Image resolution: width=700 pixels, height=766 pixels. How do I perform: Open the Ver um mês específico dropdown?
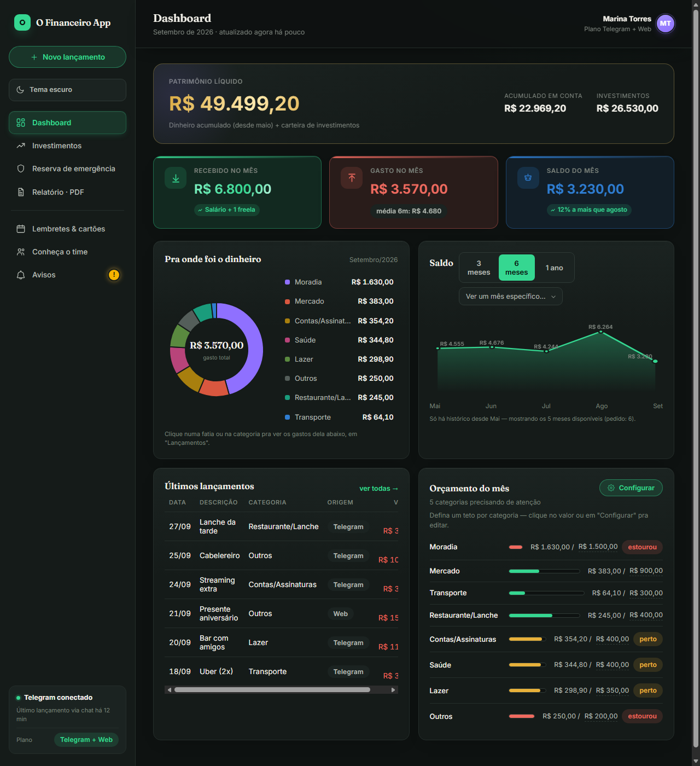[x=510, y=297]
